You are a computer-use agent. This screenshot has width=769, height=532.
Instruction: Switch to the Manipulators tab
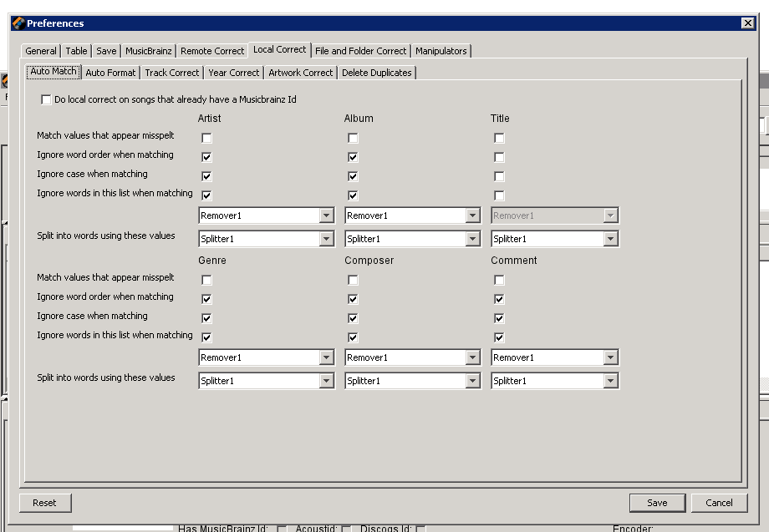pyautogui.click(x=441, y=51)
